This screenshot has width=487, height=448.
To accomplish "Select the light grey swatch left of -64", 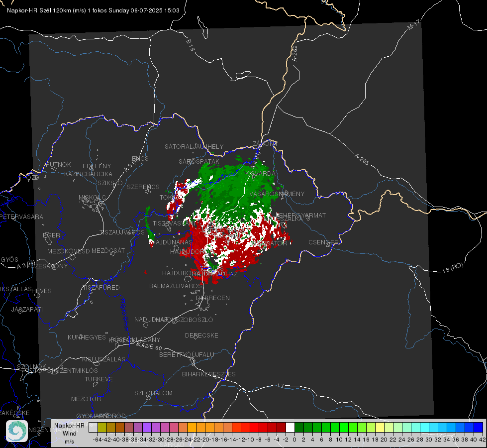I will point(93,428).
